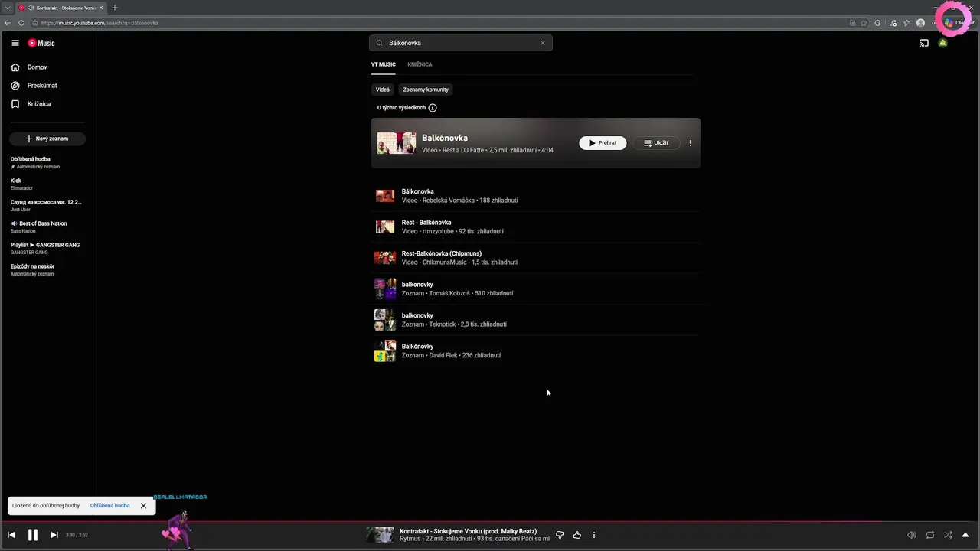Click Obľúbená hudba link in notification
Image resolution: width=980 pixels, height=551 pixels.
pyautogui.click(x=109, y=506)
